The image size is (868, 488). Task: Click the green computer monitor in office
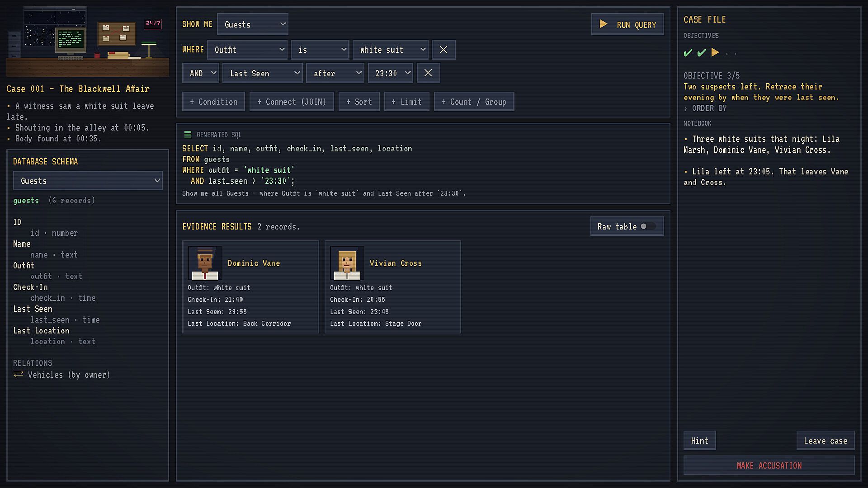(x=71, y=40)
